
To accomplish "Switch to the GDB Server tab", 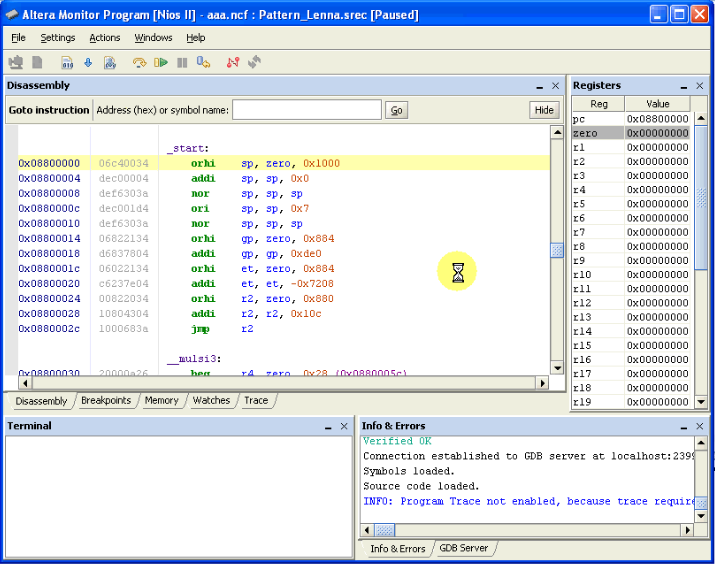I will coord(463,548).
